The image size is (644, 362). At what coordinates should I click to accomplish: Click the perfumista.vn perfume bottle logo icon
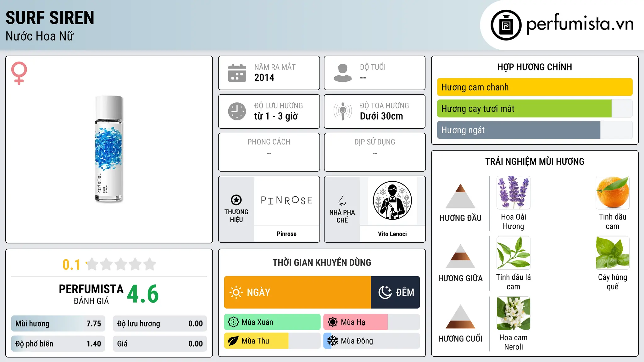506,25
